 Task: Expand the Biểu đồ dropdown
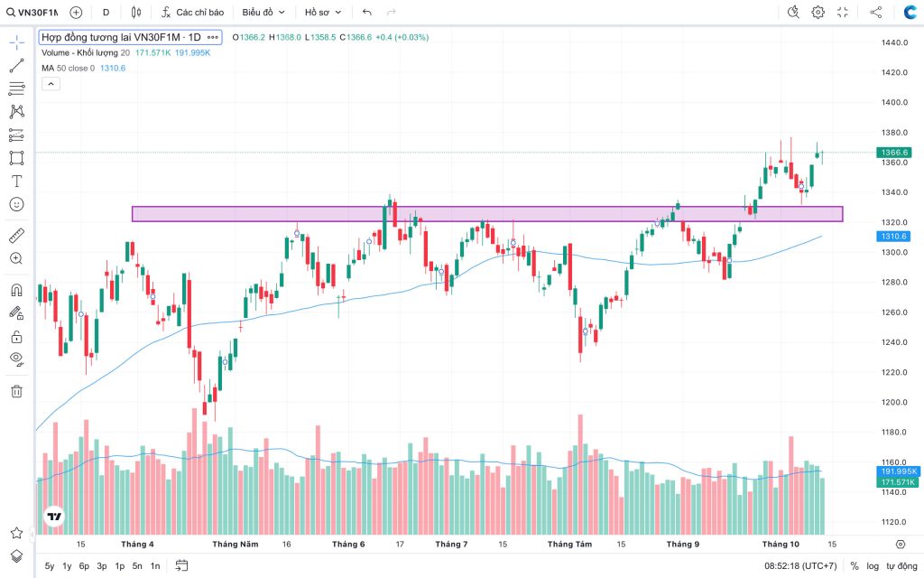pyautogui.click(x=263, y=13)
